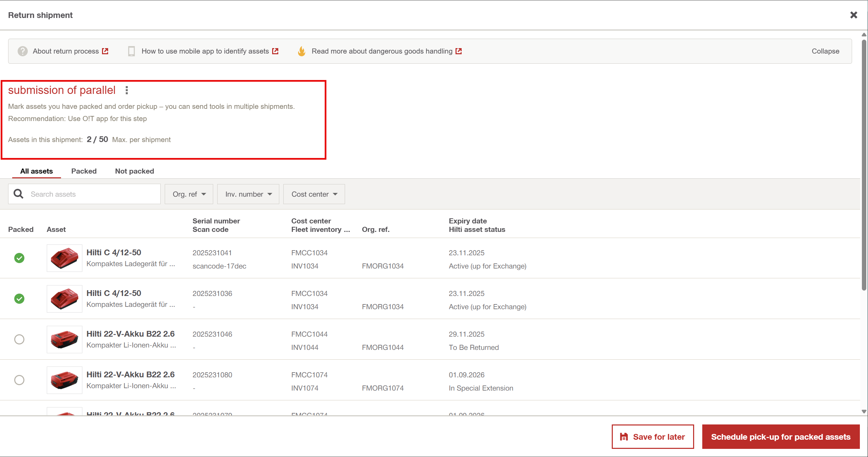Switch to the Not packed tab

(x=135, y=171)
